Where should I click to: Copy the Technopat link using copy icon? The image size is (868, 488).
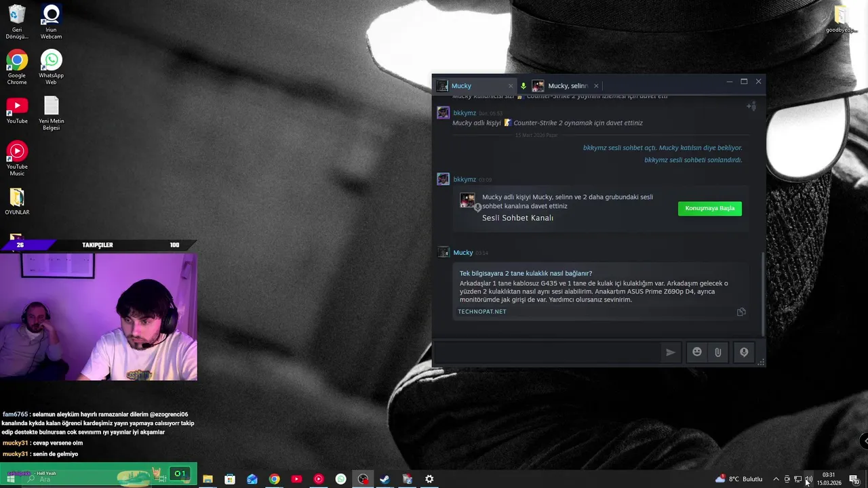tap(741, 312)
